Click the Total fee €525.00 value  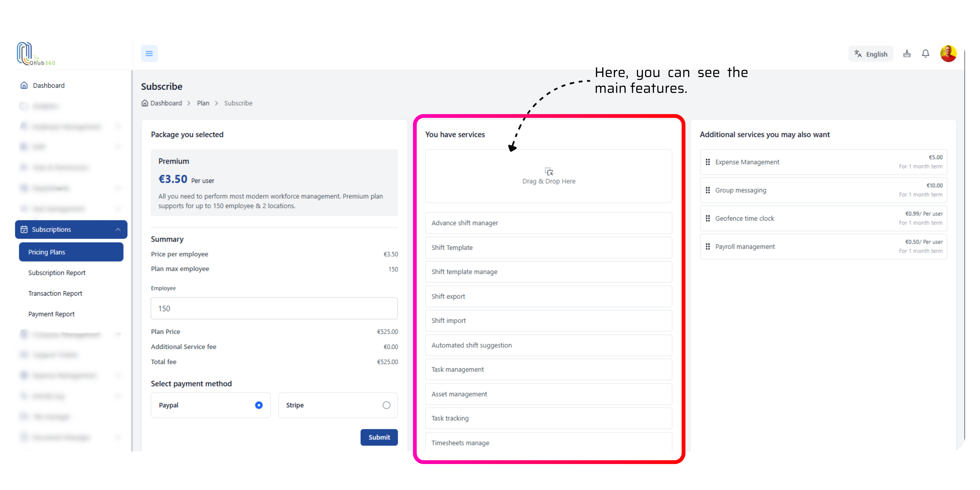[x=387, y=362]
